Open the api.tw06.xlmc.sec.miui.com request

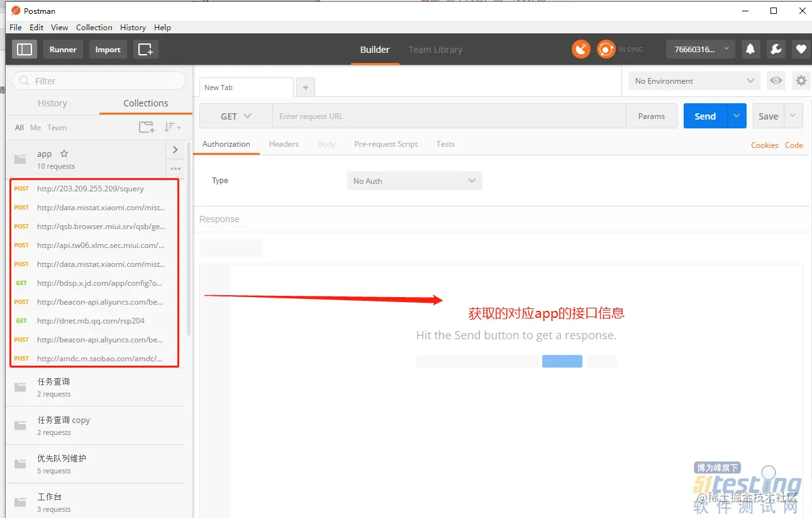pos(94,245)
